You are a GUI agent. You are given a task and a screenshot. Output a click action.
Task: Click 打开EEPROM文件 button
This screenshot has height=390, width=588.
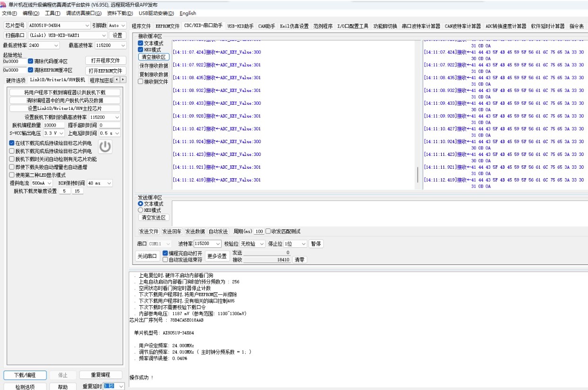tap(106, 71)
